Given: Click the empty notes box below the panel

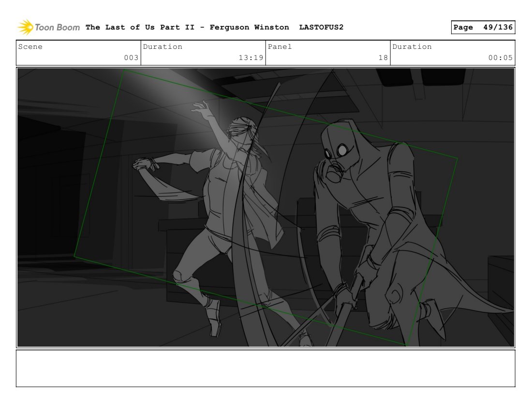Looking at the screenshot, I should pyautogui.click(x=266, y=368).
